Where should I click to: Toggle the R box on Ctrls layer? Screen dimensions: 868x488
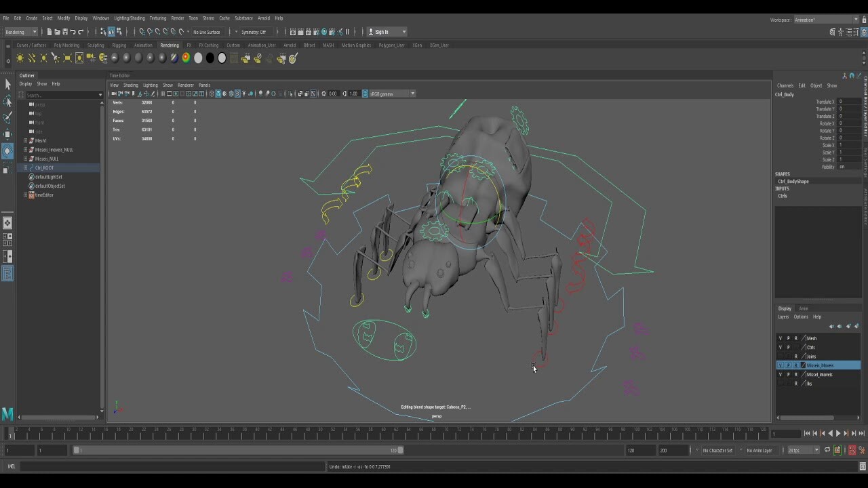[796, 347]
